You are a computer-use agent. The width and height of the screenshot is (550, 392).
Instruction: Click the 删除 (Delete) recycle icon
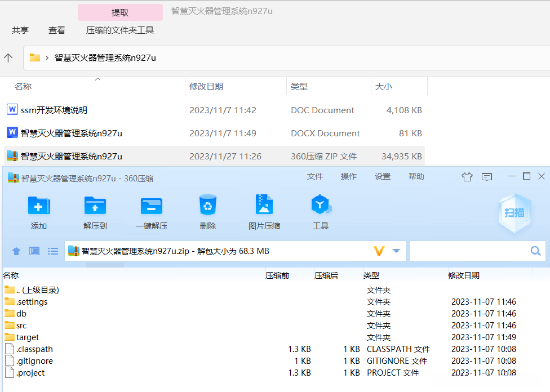[207, 205]
